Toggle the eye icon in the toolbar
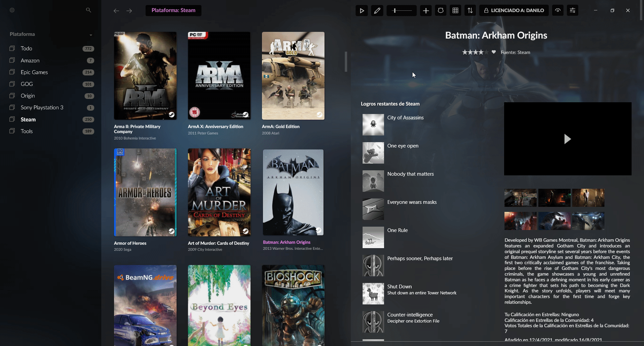This screenshot has height=346, width=644. 558,10
